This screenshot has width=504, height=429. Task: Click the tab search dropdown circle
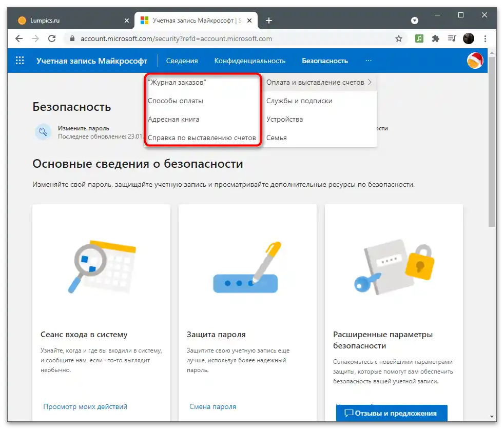415,21
